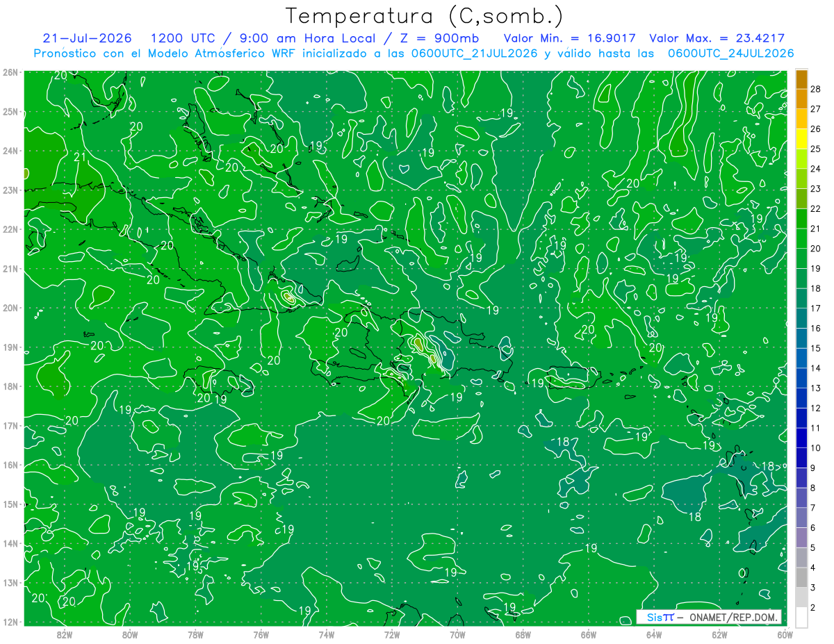Click the '18N' latitude label
This screenshot has width=834, height=644.
(10, 386)
